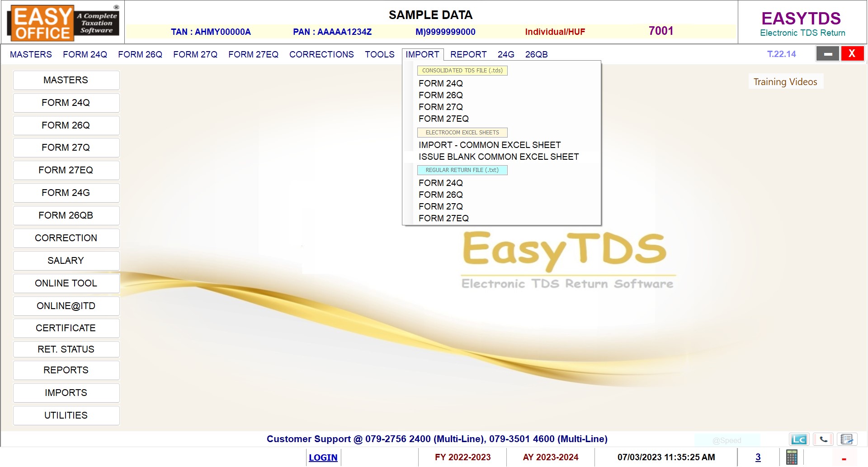The width and height of the screenshot is (868, 467).
Task: Close the EasyTDS application with X
Action: pyautogui.click(x=852, y=54)
